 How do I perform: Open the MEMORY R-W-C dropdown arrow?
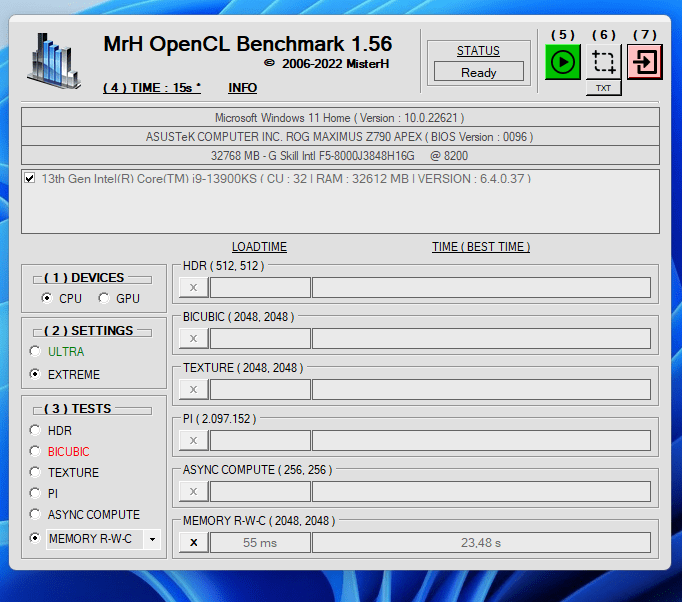152,539
